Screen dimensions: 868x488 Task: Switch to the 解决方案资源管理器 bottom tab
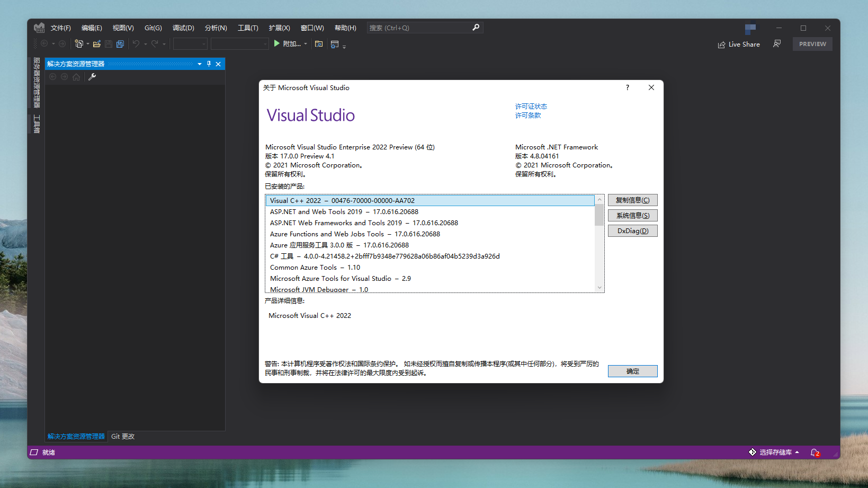pos(76,437)
